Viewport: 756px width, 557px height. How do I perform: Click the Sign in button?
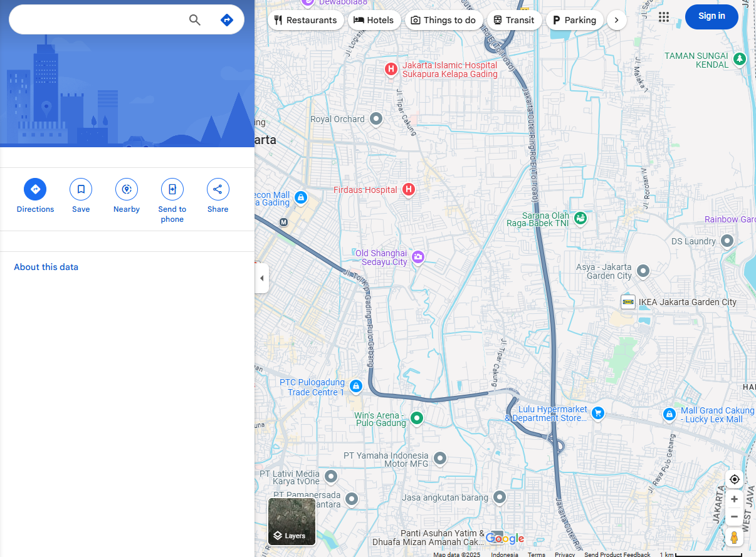tap(711, 16)
